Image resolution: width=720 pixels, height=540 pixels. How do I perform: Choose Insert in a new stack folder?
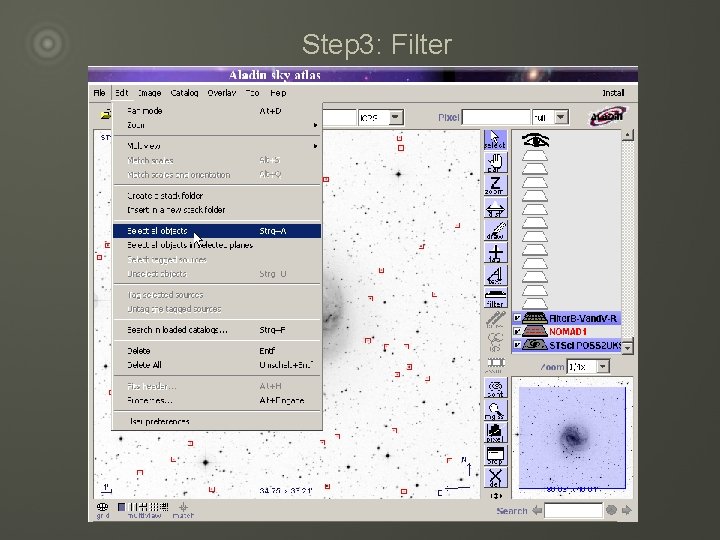click(x=217, y=210)
